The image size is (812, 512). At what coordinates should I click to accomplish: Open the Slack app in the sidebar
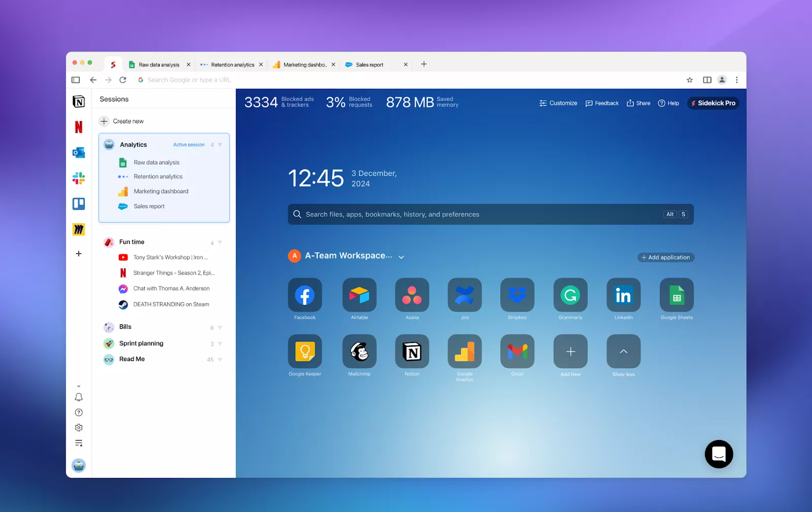tap(79, 178)
